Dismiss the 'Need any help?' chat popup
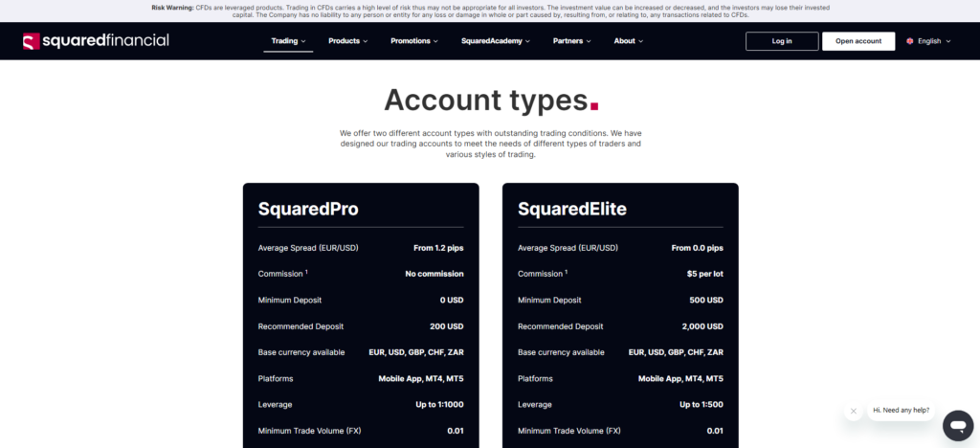 pos(853,411)
